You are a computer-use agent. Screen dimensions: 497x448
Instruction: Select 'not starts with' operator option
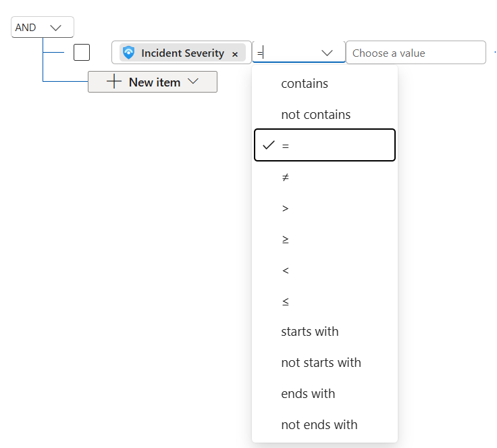(321, 363)
